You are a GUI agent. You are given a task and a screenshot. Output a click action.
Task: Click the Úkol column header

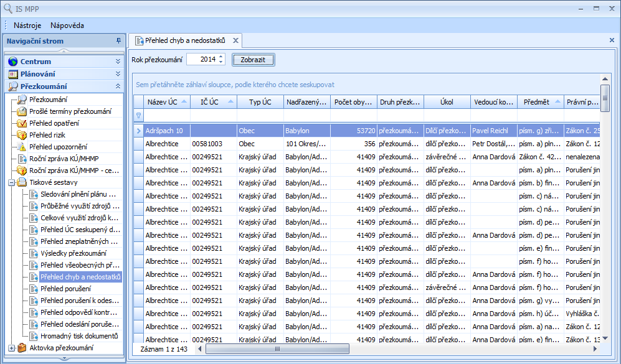[x=447, y=102]
